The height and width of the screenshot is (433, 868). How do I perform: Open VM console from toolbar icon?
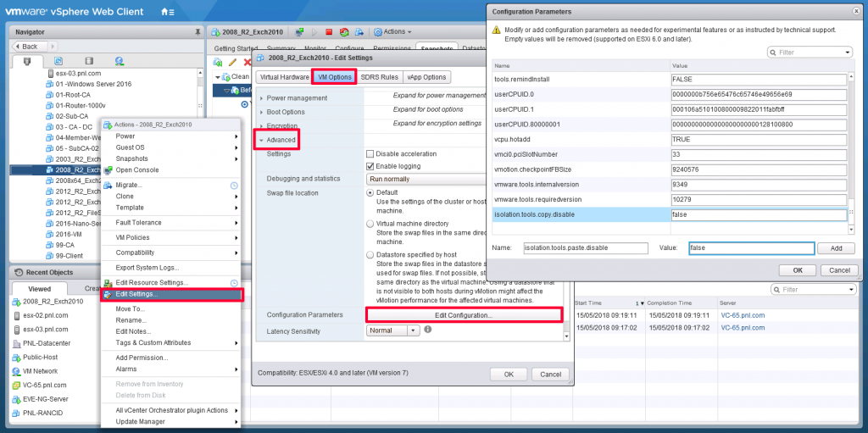[299, 31]
